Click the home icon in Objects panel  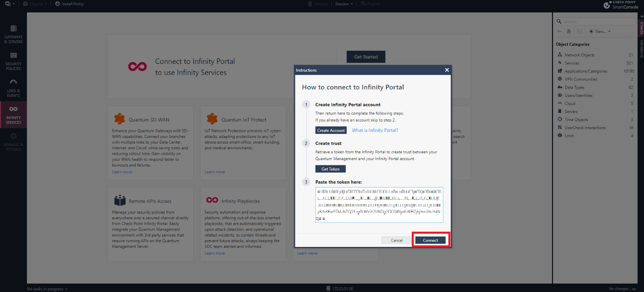[569, 31]
